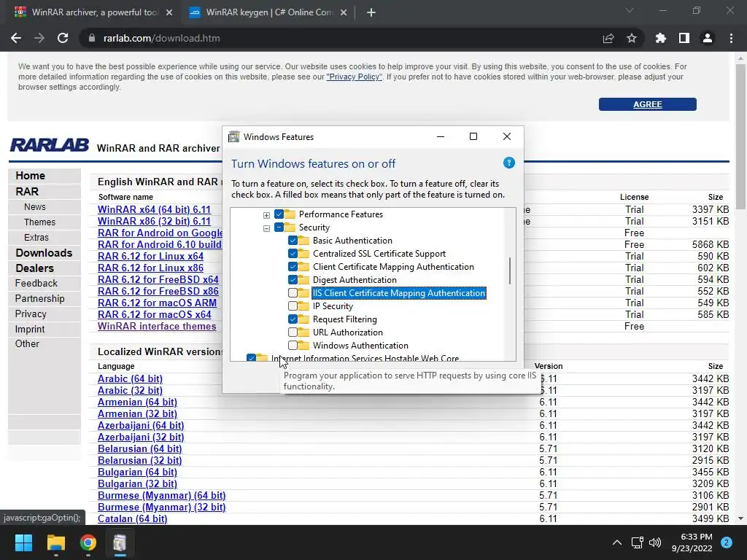Open Home in RARLAB sidebar

[x=30, y=175]
